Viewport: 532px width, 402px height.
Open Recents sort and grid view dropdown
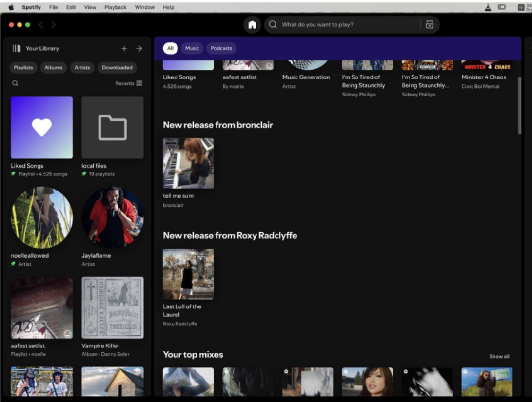point(129,83)
